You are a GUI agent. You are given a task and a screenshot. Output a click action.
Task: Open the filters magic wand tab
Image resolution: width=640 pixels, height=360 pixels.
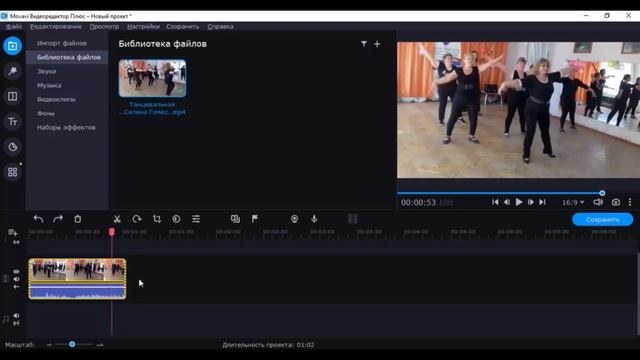point(13,71)
